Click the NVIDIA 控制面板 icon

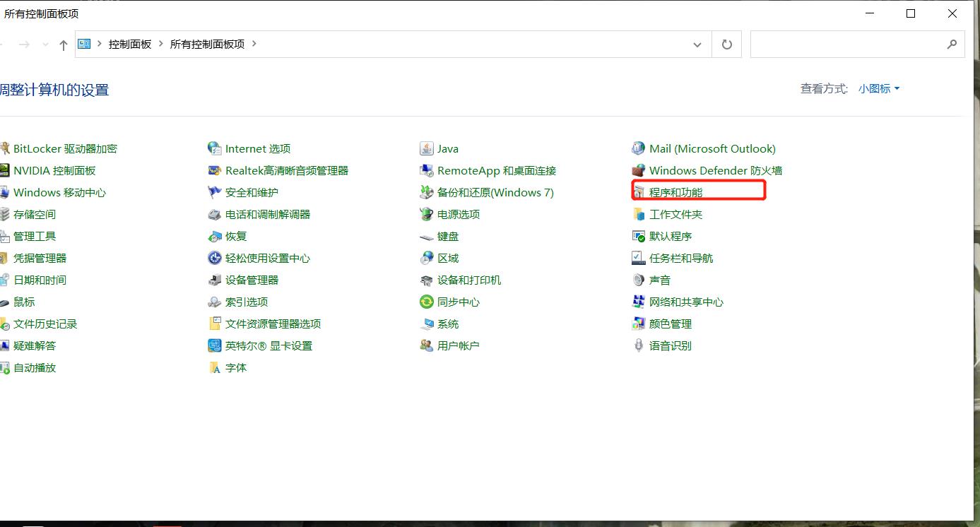point(4,170)
